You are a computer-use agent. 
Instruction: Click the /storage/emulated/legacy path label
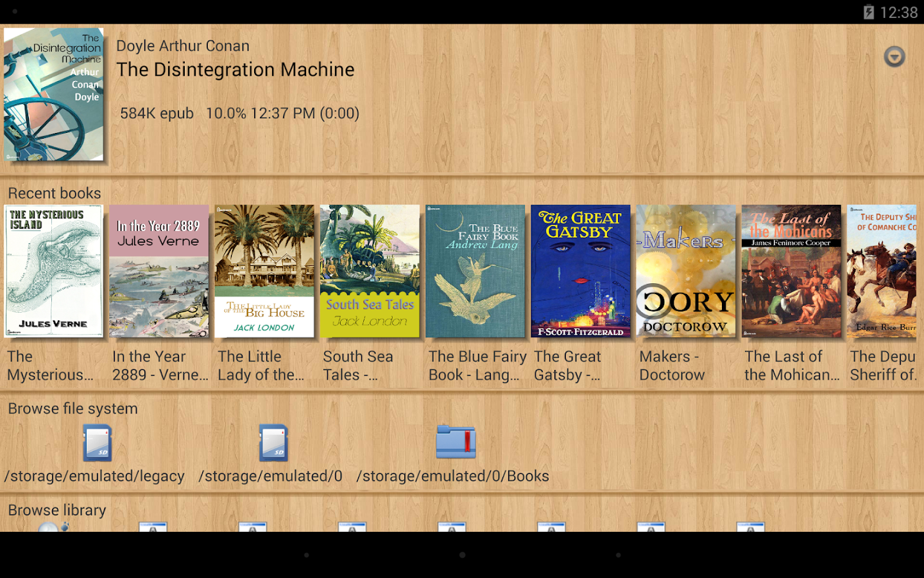(x=94, y=477)
